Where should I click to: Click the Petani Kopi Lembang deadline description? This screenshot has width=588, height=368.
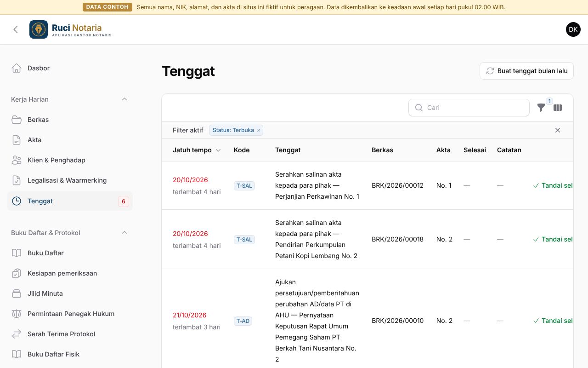click(x=317, y=239)
